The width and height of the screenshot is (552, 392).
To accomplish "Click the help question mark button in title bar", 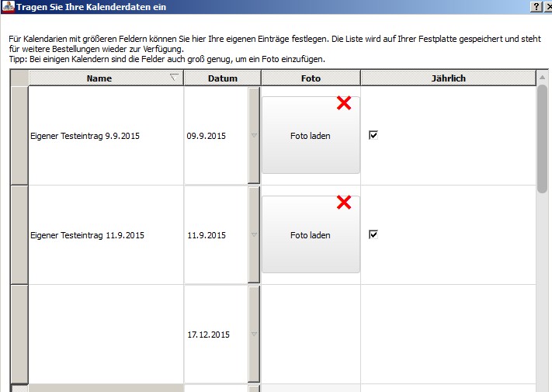I will (x=536, y=7).
